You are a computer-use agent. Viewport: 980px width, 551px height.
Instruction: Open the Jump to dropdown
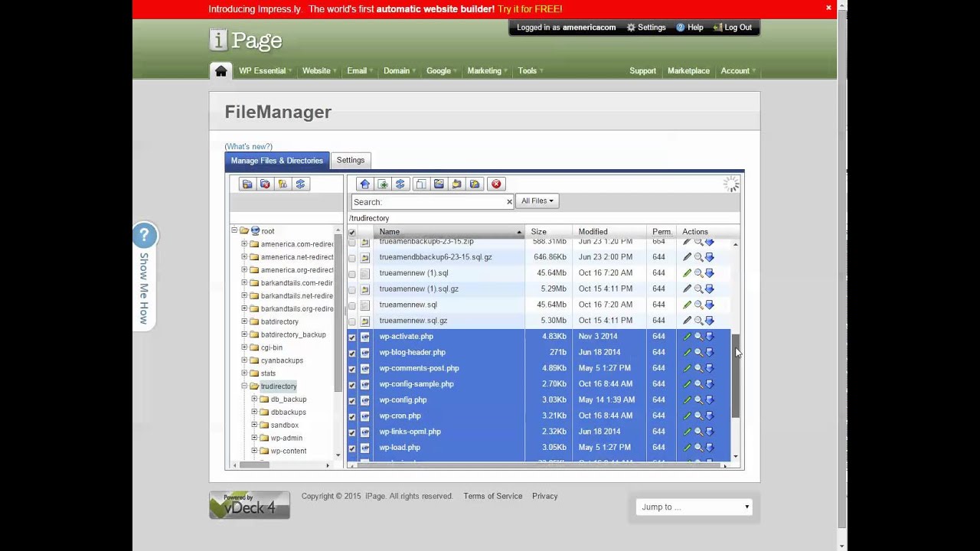pyautogui.click(x=694, y=507)
